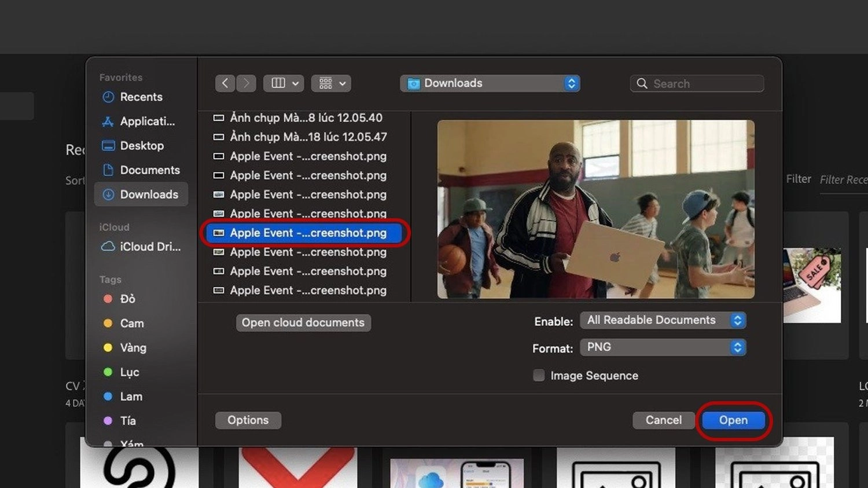Click the Open button

733,420
